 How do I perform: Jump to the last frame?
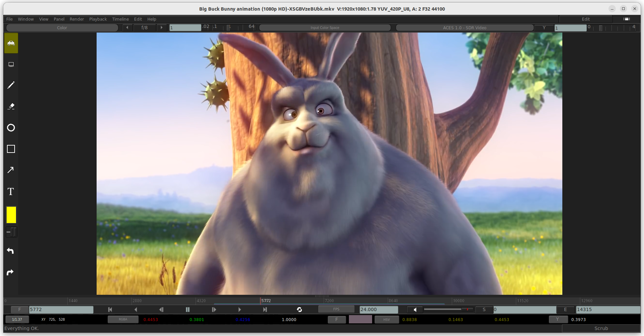click(265, 309)
